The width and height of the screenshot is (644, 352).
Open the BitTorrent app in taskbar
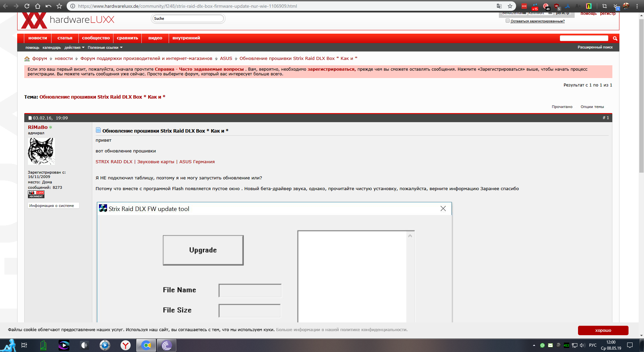[167, 345]
